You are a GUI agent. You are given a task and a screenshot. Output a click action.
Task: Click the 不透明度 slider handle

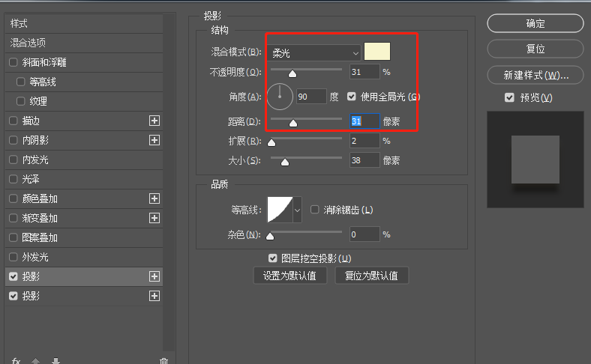coord(292,74)
